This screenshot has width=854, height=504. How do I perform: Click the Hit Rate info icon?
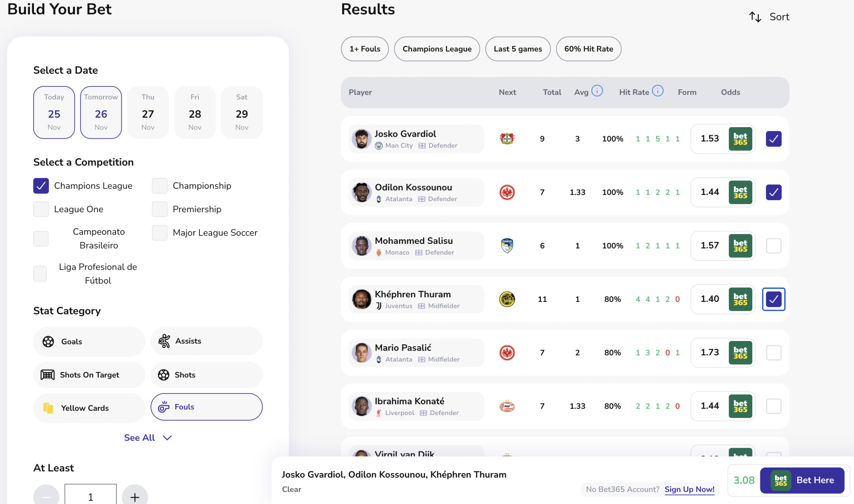658,91
